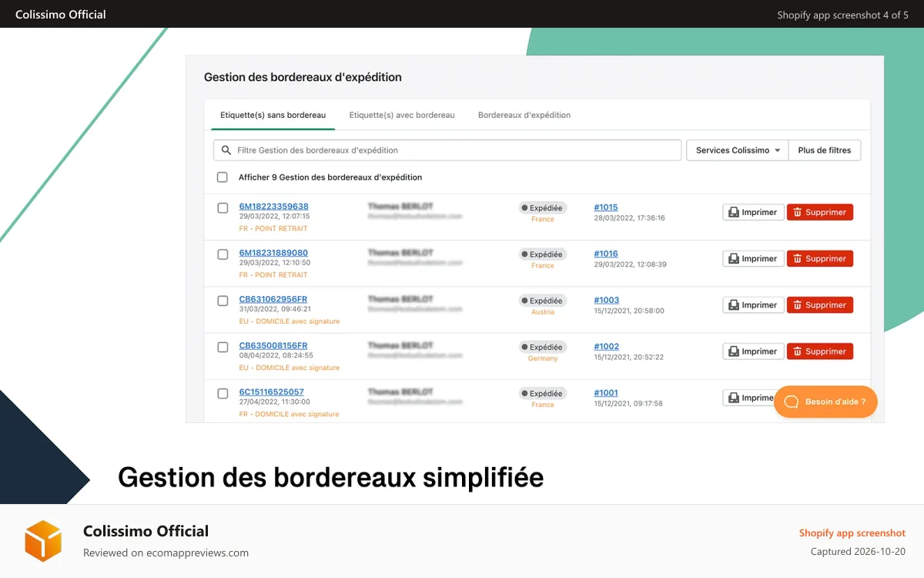
Task: Click trash icon in row CB635008156FR
Action: [798, 351]
